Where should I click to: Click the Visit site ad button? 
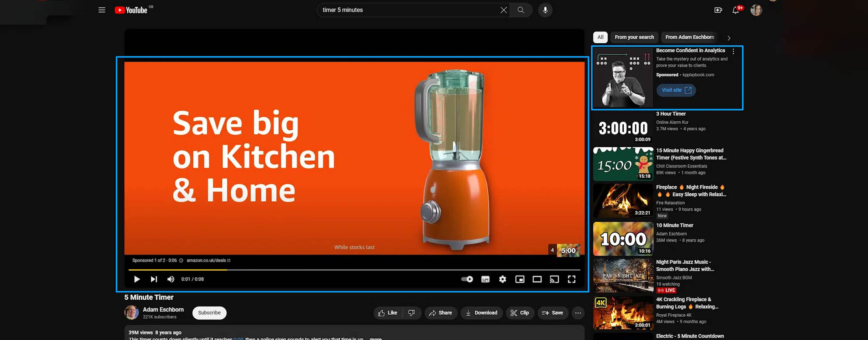(x=676, y=90)
